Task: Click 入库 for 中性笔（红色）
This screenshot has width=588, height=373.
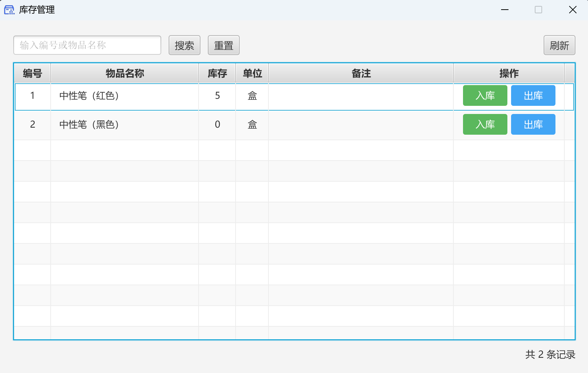Action: [485, 96]
